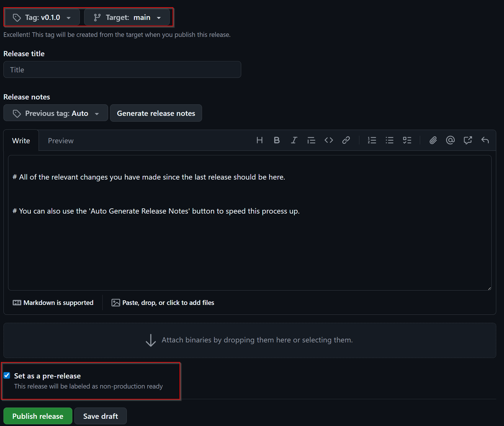Mention a user with @ icon

point(450,140)
